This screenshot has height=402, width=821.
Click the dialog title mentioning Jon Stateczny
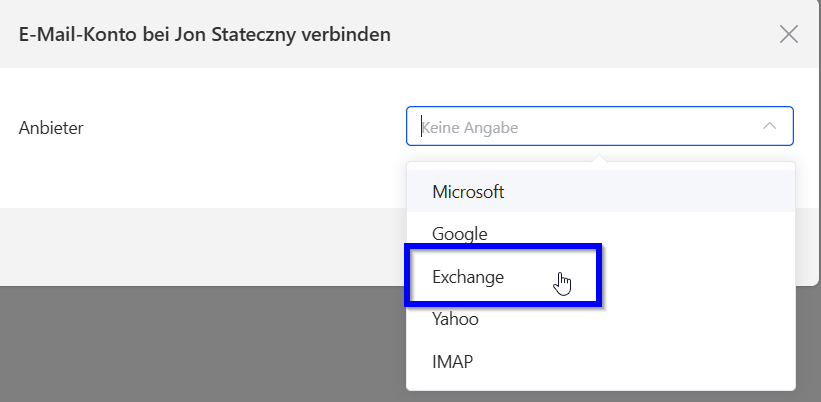(205, 35)
